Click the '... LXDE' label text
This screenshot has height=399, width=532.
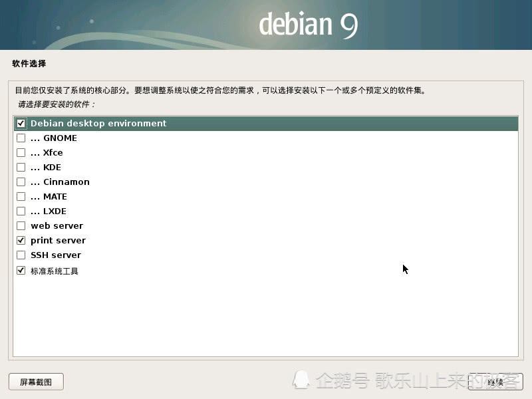click(x=49, y=211)
